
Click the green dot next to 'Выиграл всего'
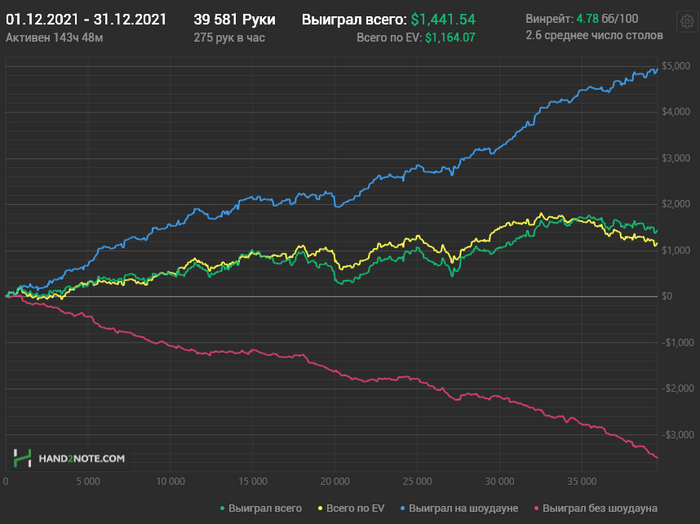pyautogui.click(x=222, y=508)
